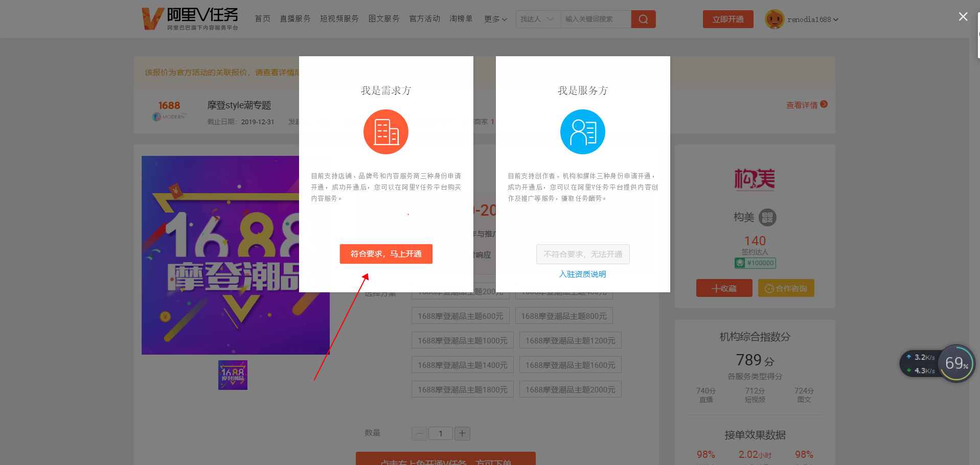Viewport: 980px width, 465px height.
Task: Click the small product thumbnail below the image
Action: [233, 375]
